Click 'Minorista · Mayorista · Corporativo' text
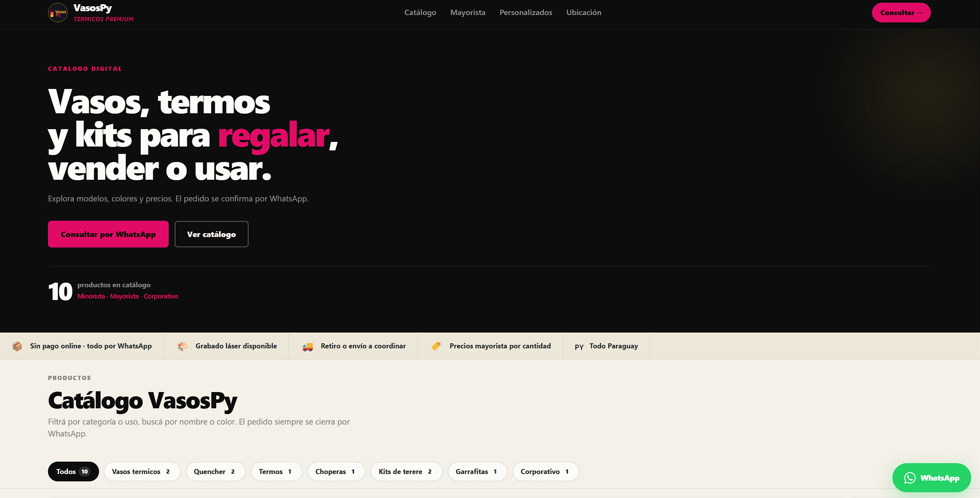Viewport: 980px width, 498px height. 128,296
